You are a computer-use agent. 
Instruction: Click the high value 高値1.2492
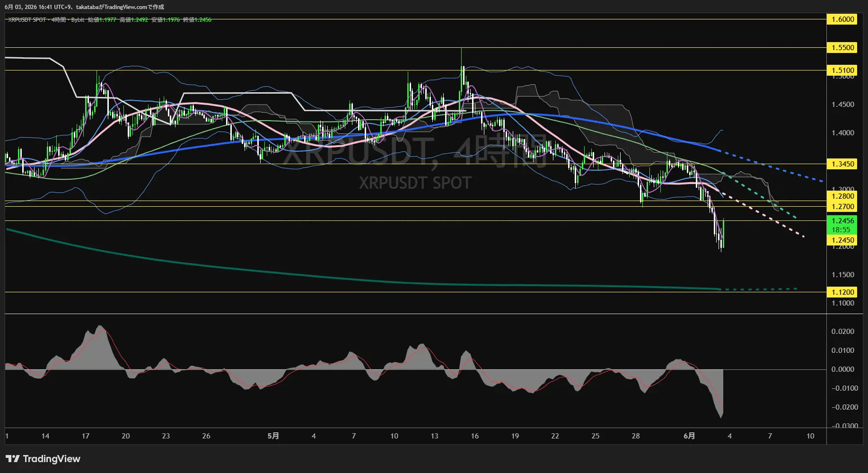[134, 20]
